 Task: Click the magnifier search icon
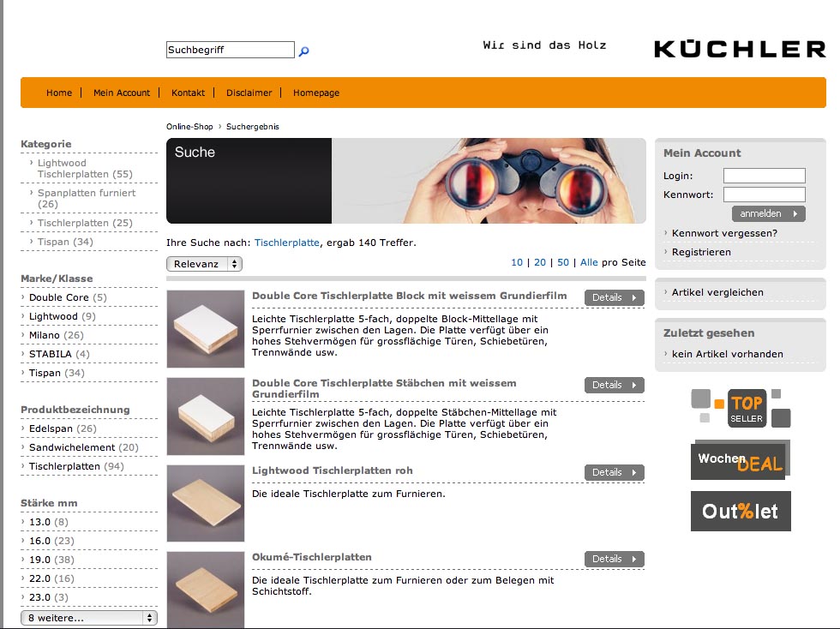(303, 51)
